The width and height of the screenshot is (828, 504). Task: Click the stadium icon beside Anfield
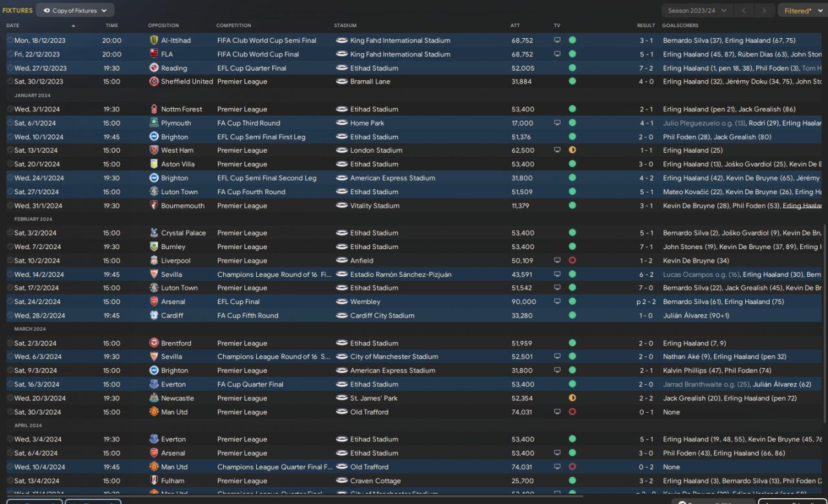[x=342, y=261]
